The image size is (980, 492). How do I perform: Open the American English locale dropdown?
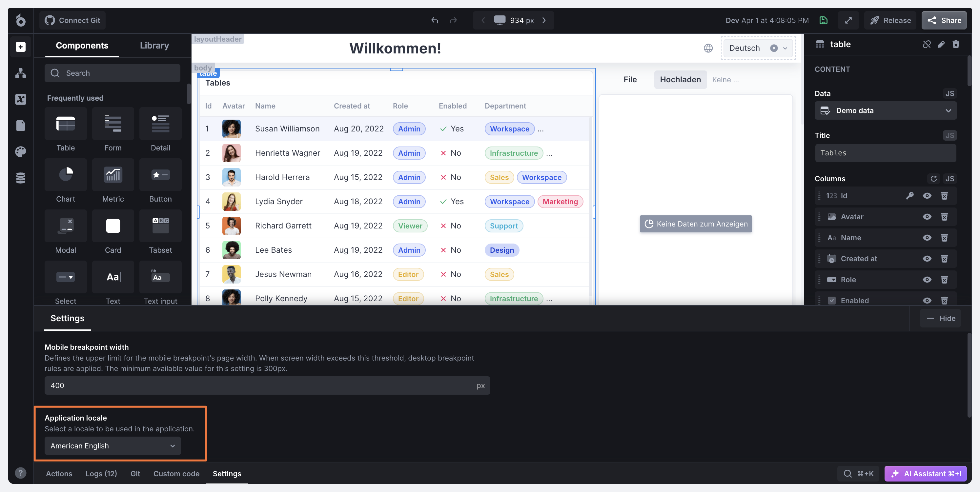(112, 445)
